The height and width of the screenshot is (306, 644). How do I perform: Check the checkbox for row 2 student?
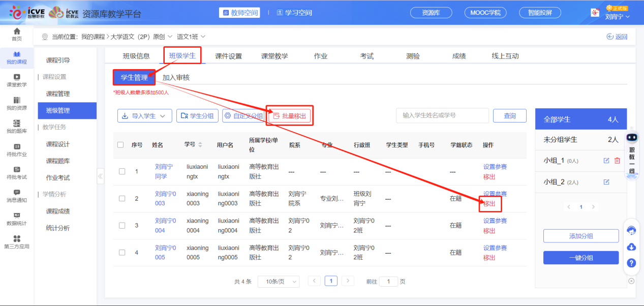[x=122, y=198]
